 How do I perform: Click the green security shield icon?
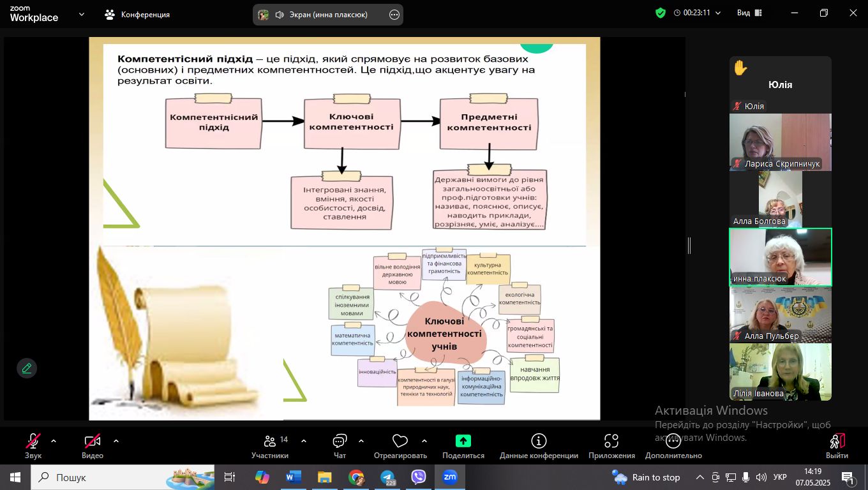(x=661, y=13)
